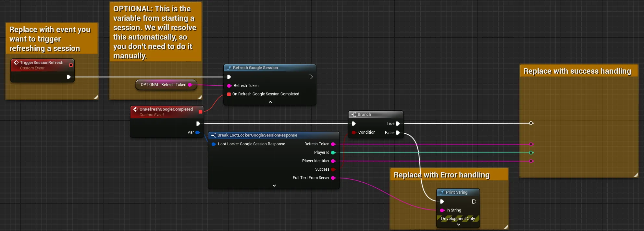Click Full Text From Server output pin
The image size is (644, 231).
333,178
